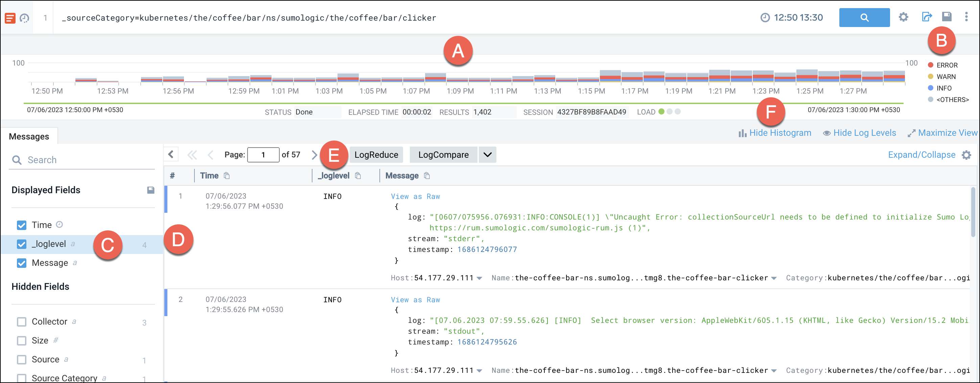The height and width of the screenshot is (383, 980).
Task: Open the Host 54.177.29.111 dropdown
Action: tap(480, 278)
